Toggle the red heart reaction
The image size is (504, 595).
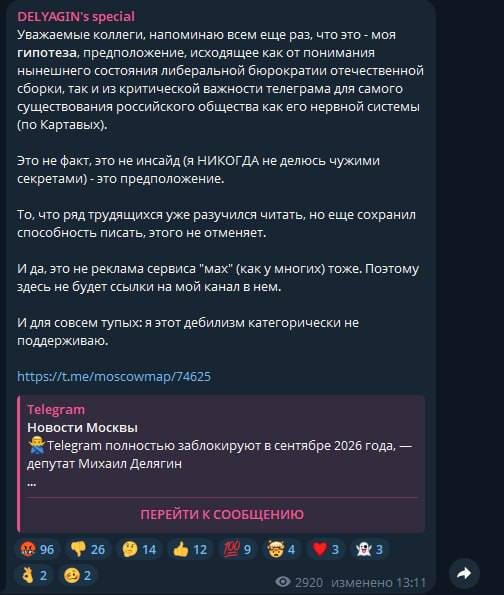[325, 549]
